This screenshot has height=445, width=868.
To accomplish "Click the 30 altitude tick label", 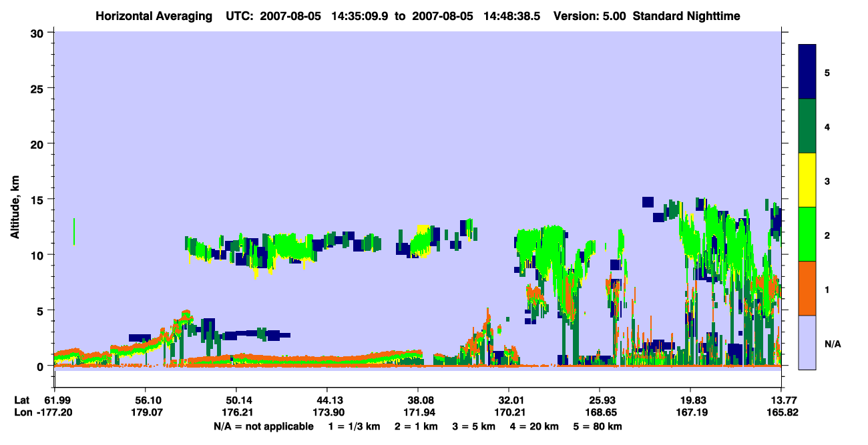I will pyautogui.click(x=37, y=33).
